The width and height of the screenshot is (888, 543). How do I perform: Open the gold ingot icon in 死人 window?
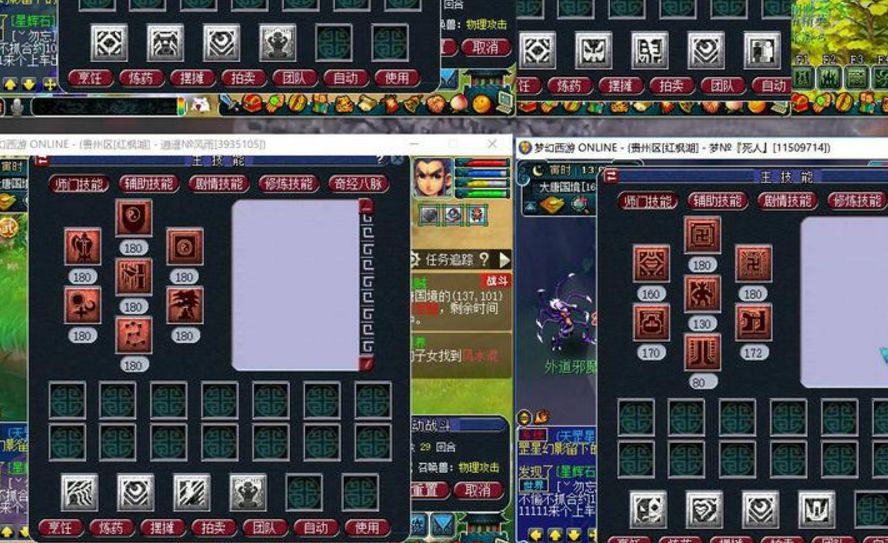point(552,204)
